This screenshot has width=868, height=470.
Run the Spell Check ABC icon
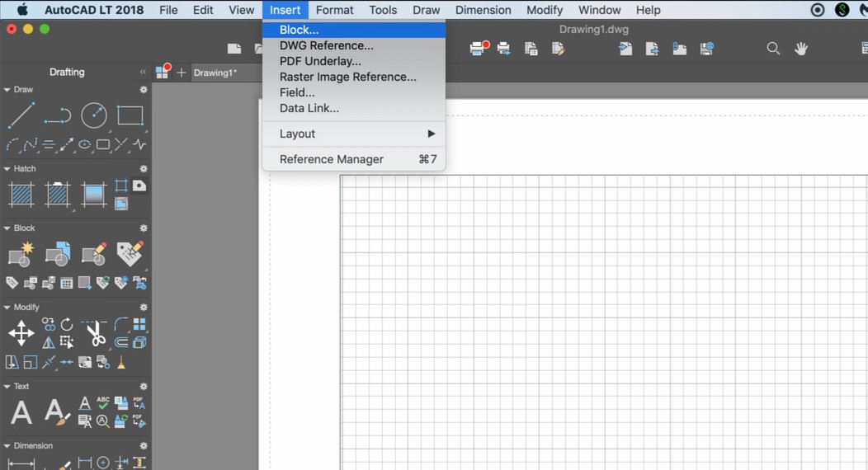click(x=103, y=402)
